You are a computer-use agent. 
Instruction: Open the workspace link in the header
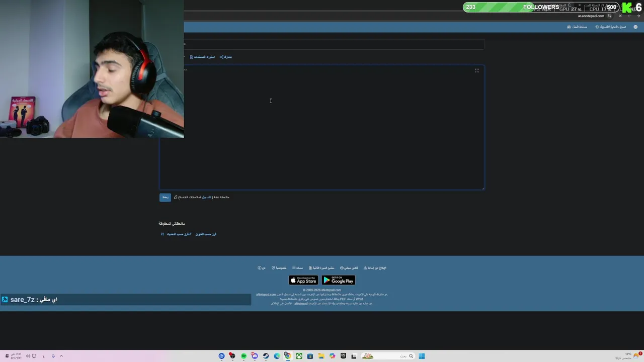(x=577, y=27)
